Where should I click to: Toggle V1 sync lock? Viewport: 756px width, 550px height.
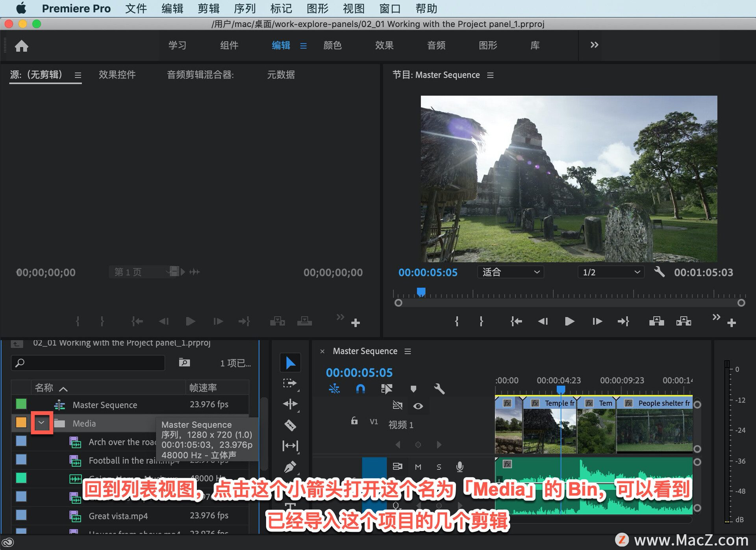[x=397, y=405]
